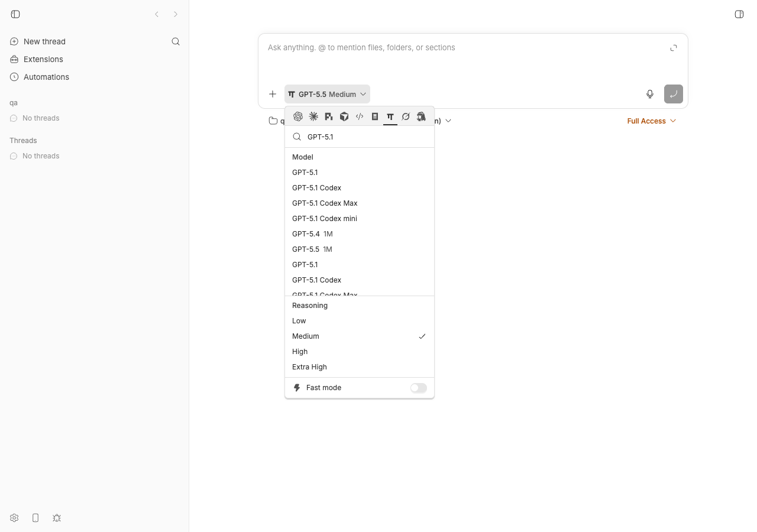
Task: Click the New thread plus icon
Action: click(14, 41)
